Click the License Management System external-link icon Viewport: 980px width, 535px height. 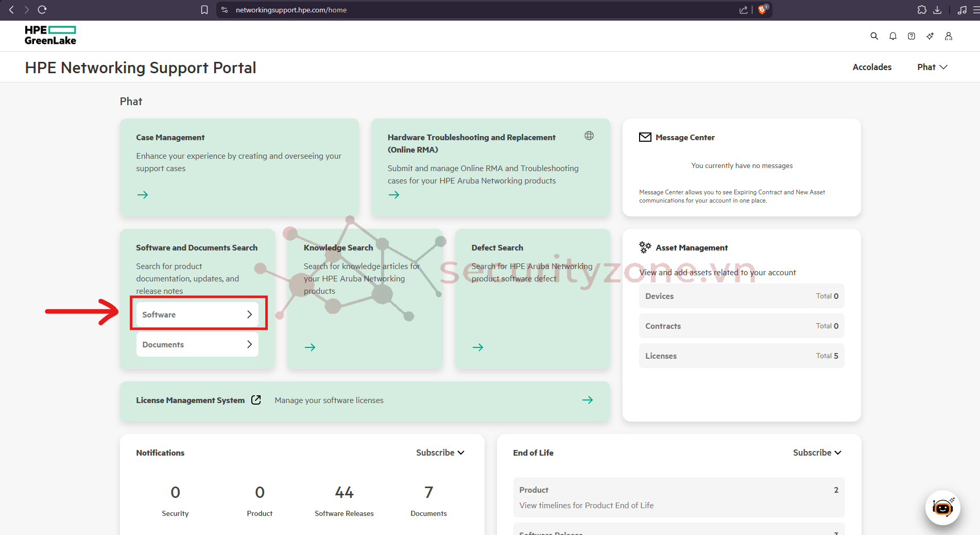pos(256,399)
